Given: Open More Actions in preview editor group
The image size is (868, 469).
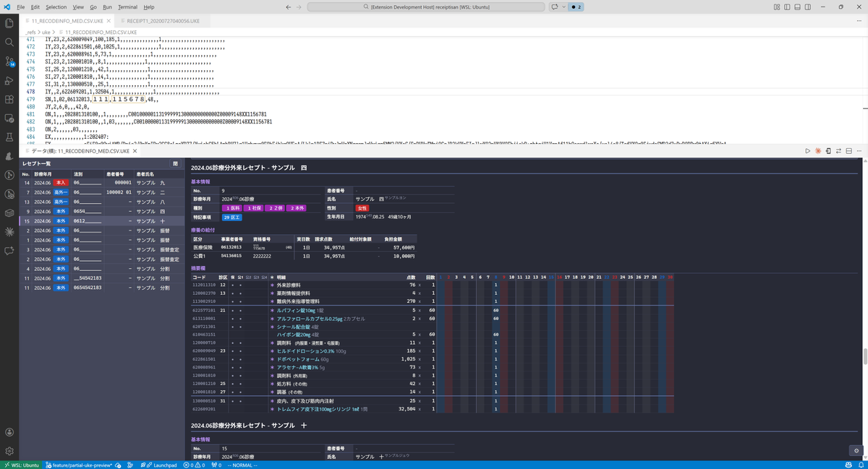Looking at the screenshot, I should coord(859,151).
